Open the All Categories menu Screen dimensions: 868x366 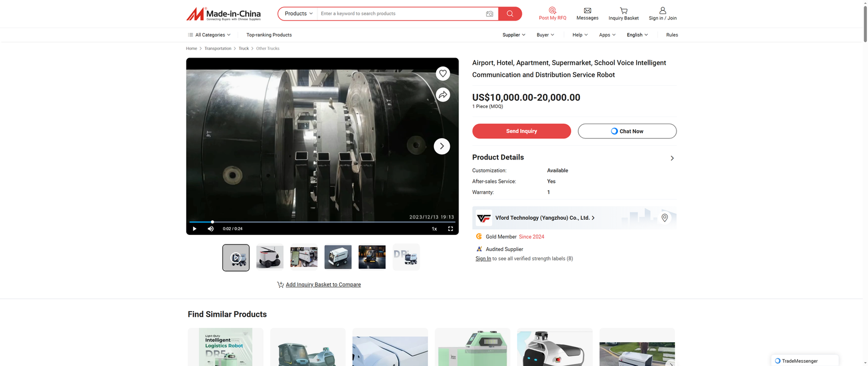click(x=209, y=35)
